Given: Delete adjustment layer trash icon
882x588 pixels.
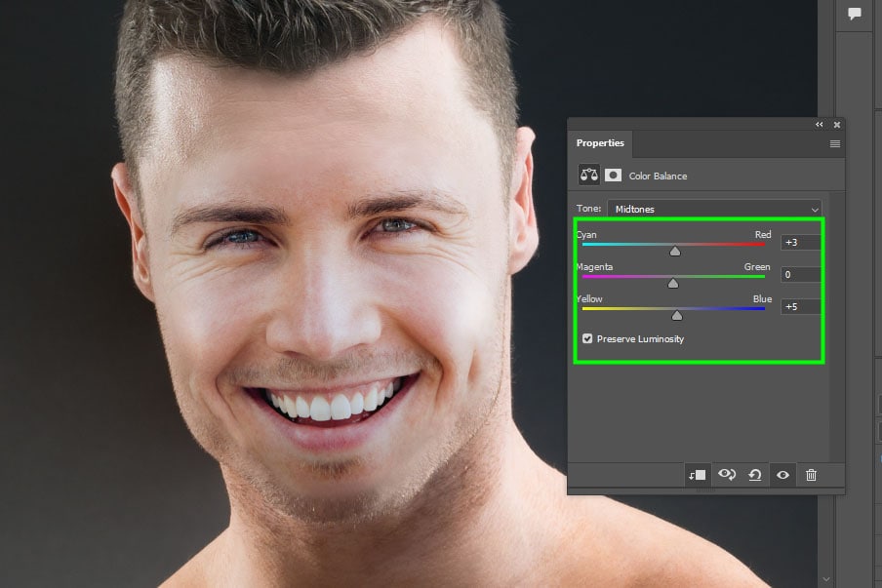Looking at the screenshot, I should (811, 475).
